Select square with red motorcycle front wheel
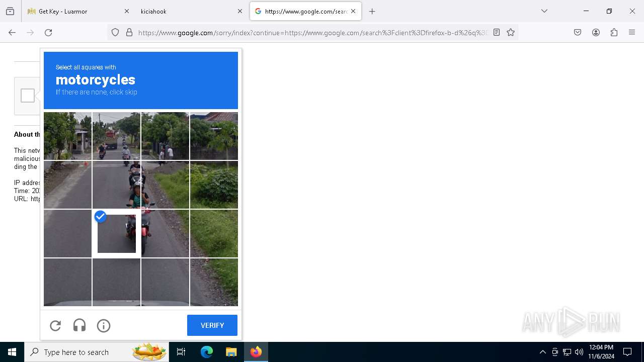Screen dimensions: 644x362 click(x=165, y=233)
